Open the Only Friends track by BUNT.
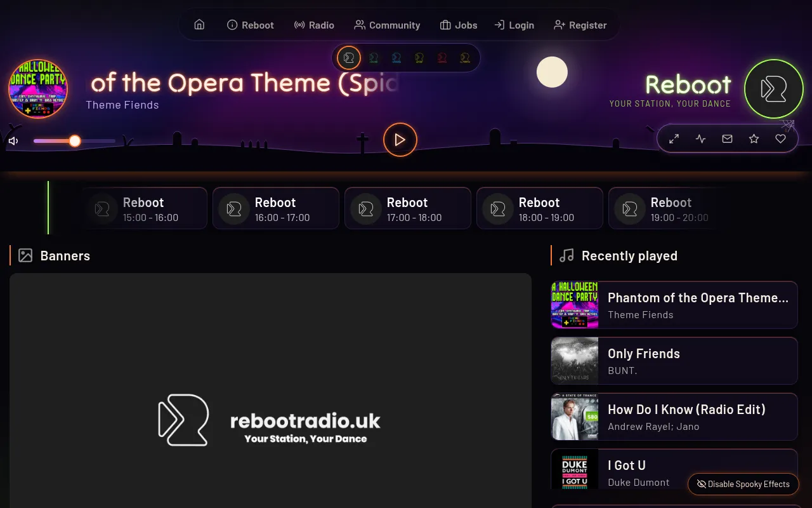This screenshot has width=812, height=508. point(674,361)
